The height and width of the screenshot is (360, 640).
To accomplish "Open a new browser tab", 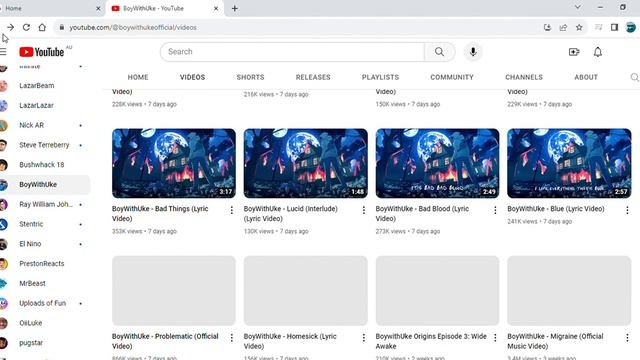I will (x=235, y=8).
